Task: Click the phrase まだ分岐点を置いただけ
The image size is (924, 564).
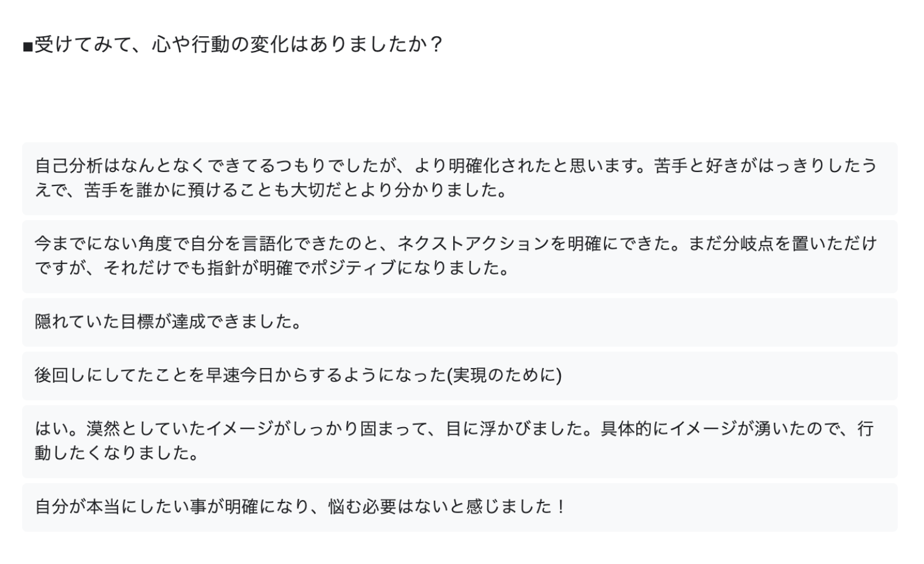Action: [782, 244]
